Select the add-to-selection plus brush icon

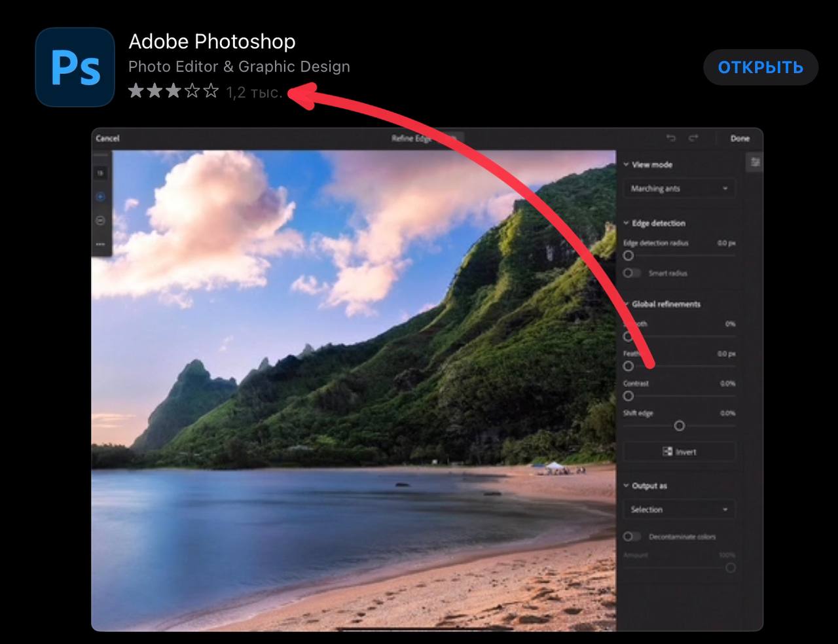pyautogui.click(x=100, y=197)
